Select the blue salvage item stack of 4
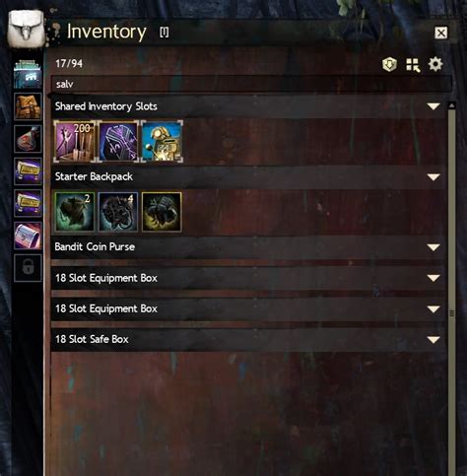This screenshot has height=476, width=467. pos(118,212)
